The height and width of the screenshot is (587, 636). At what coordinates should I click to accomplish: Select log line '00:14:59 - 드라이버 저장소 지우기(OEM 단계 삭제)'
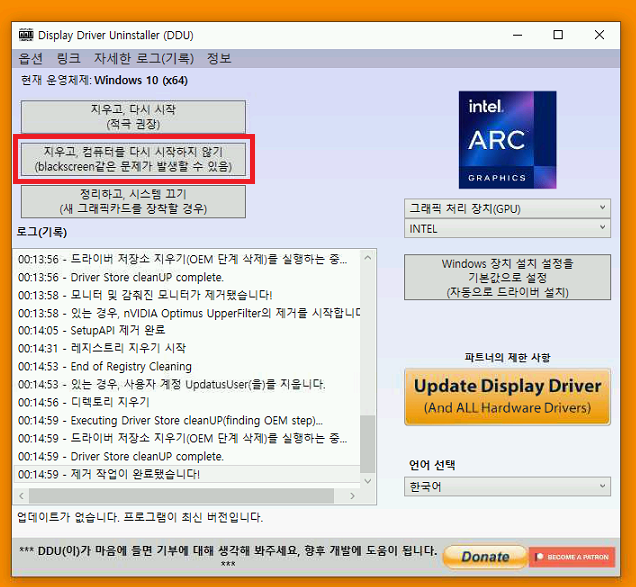click(x=187, y=438)
